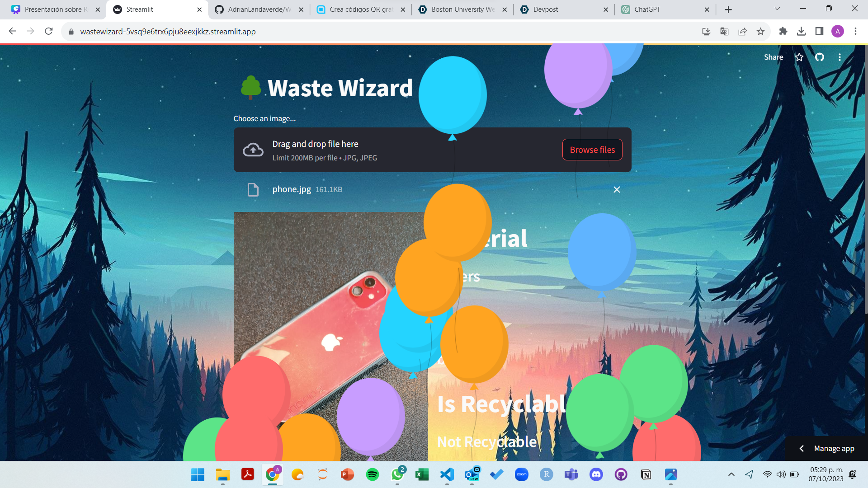Click the Share button

coord(773,57)
